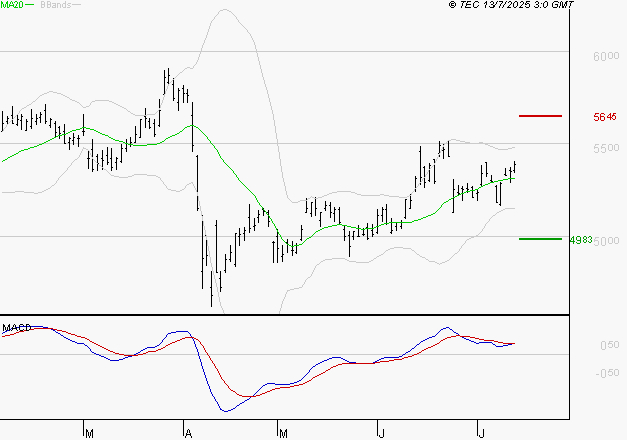Click the red resistance line at 5646
This screenshot has width=627, height=440.
[x=540, y=116]
